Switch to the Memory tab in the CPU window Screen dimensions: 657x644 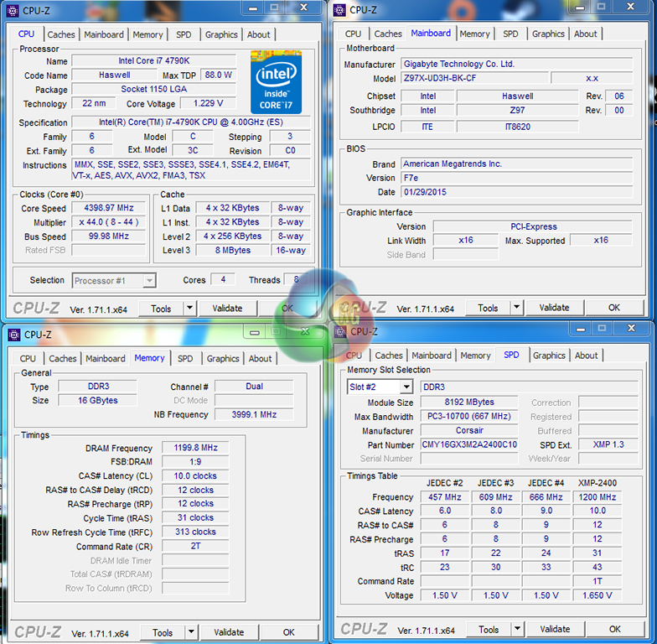tap(147, 35)
